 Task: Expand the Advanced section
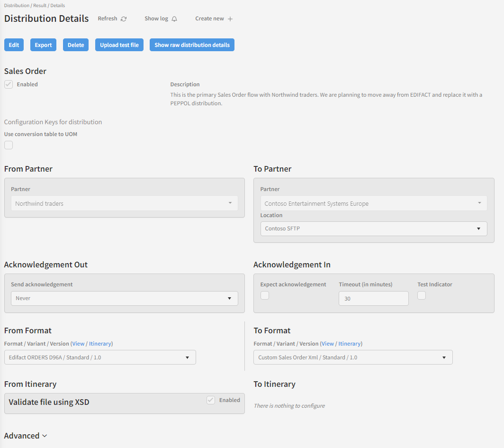pos(26,436)
